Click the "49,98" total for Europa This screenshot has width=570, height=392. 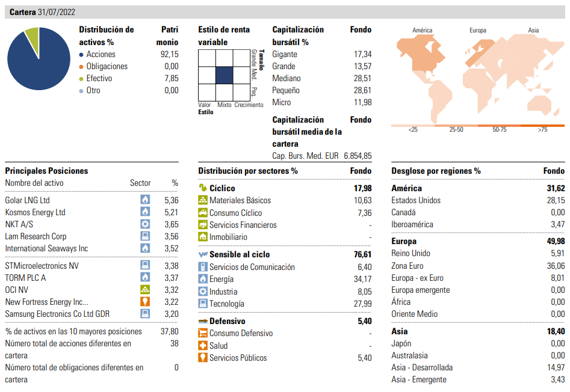point(556,241)
